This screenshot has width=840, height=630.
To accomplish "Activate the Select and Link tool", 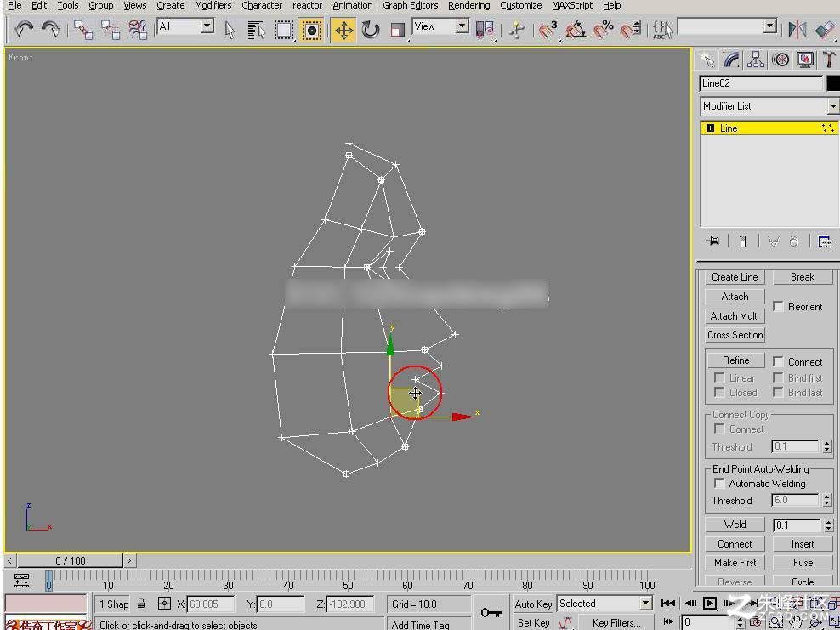I will click(x=83, y=30).
